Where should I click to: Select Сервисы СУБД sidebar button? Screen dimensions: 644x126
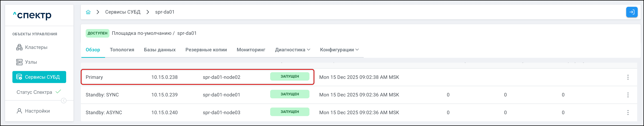pos(39,77)
